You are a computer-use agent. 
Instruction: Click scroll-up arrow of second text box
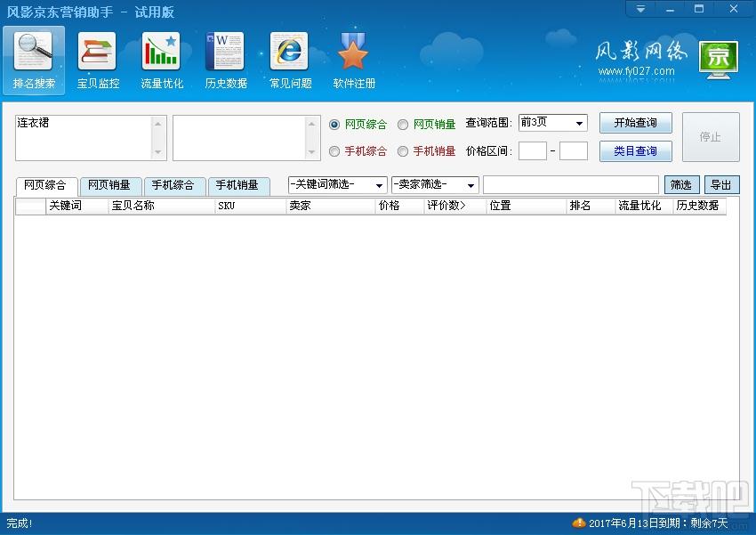coord(312,124)
